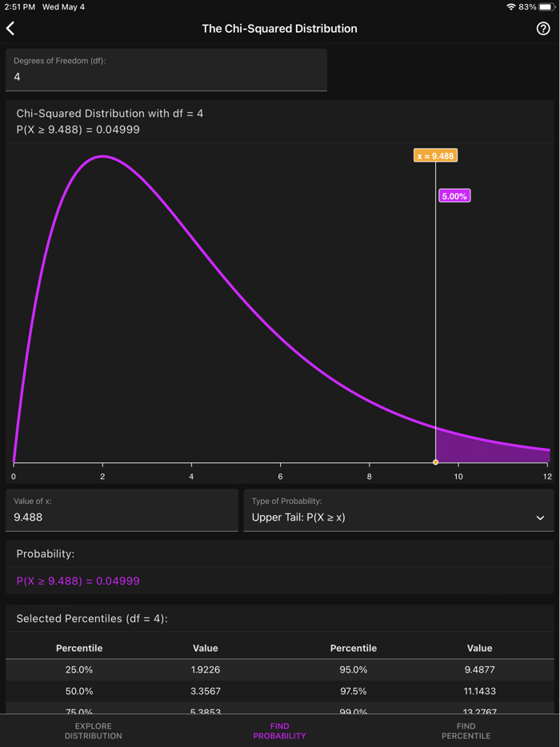Click the 5.00% probability badge on the chart
Screen dimensions: 560x747
454,195
